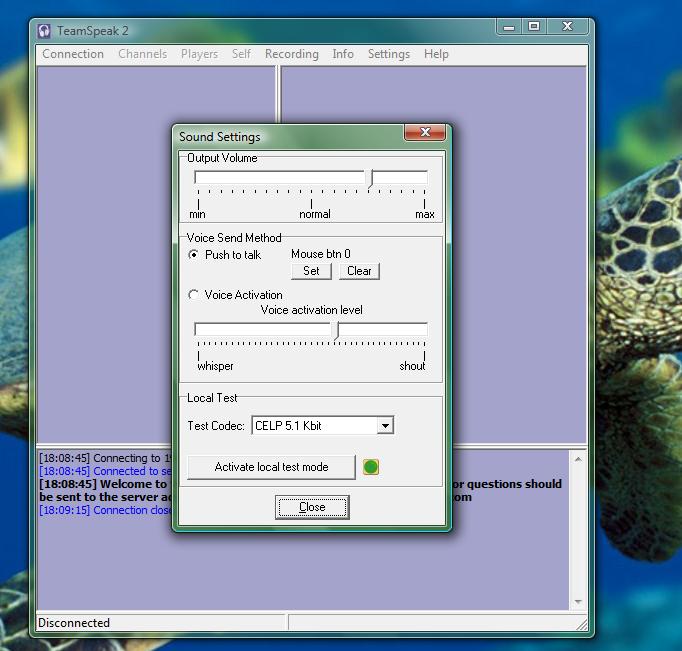Click the Voice activation level slider thumb

[x=337, y=331]
